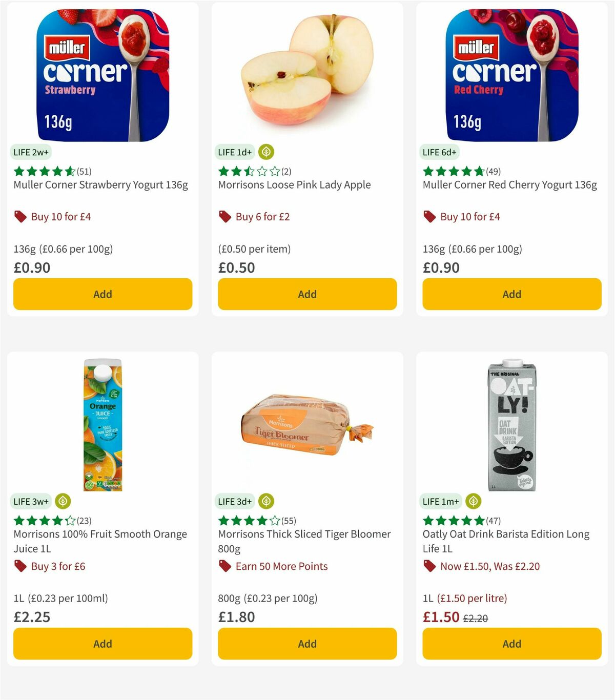Open Muller Corner Red Cherry Yogurt product page

509,184
